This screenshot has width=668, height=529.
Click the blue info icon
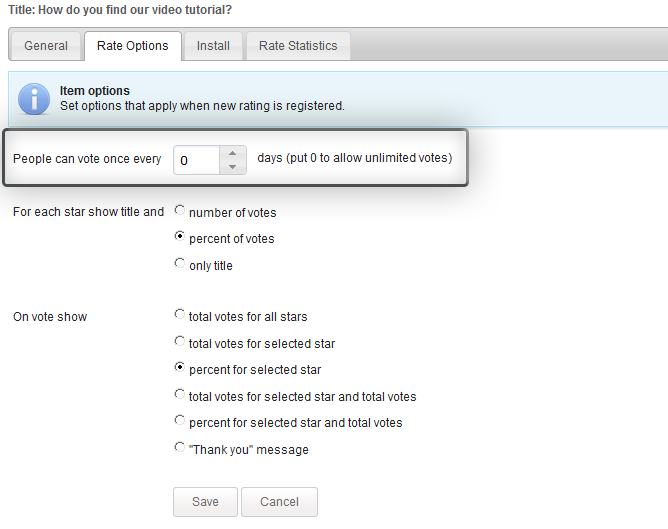coord(34,99)
